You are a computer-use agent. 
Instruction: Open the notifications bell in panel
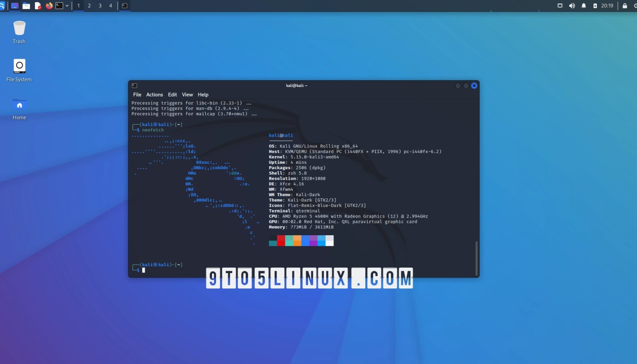tap(584, 6)
